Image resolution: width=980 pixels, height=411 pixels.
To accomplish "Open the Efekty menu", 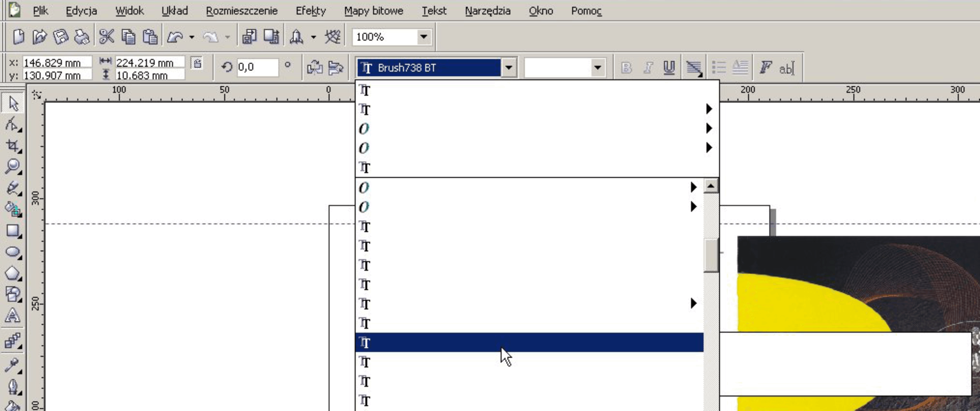I will pyautogui.click(x=310, y=11).
